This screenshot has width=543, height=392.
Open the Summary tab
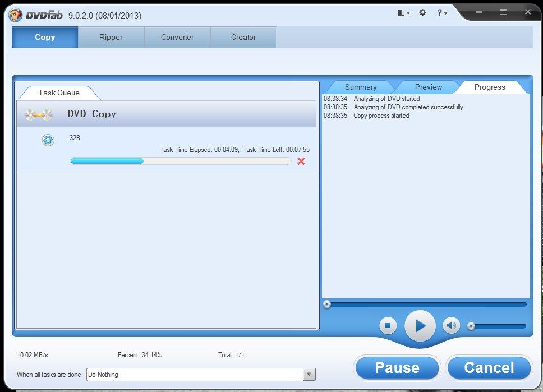[x=361, y=87]
